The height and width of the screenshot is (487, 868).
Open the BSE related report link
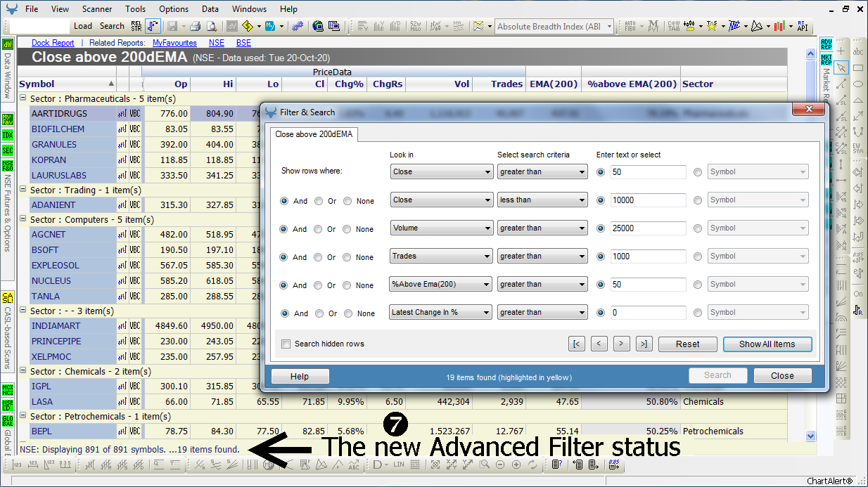(x=243, y=43)
